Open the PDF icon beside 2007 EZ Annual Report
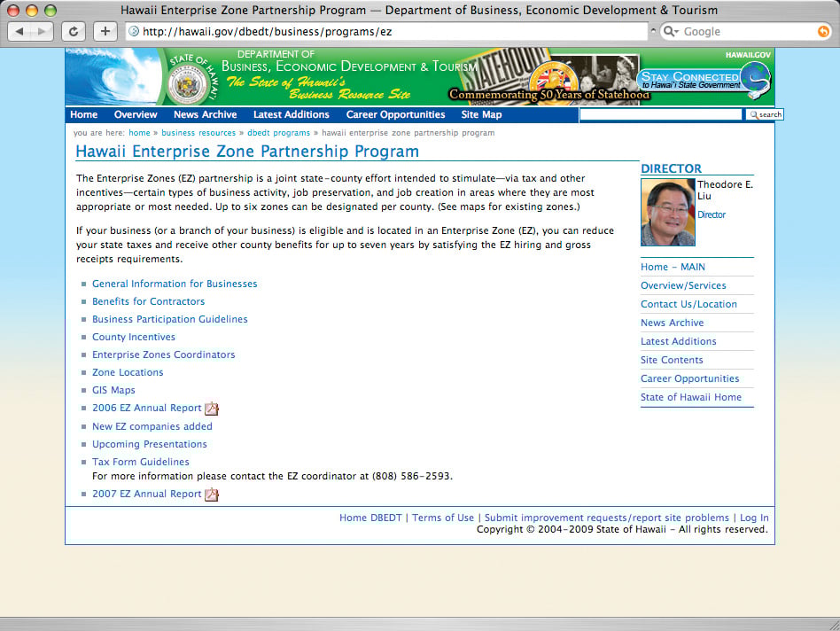 click(212, 495)
